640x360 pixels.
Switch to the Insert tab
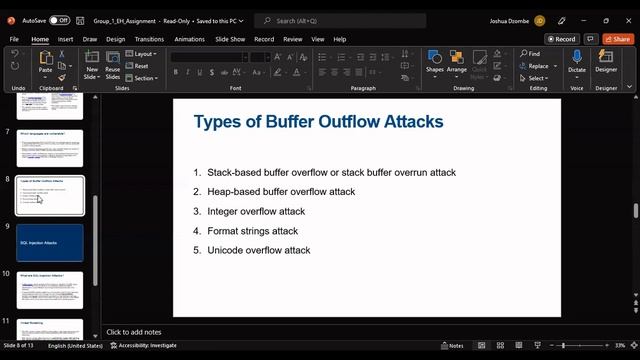coord(65,39)
